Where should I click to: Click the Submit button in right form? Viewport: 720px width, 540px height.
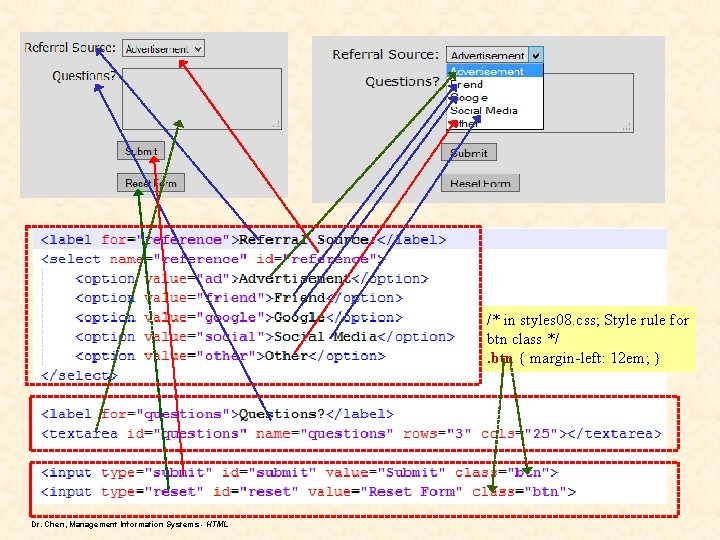coord(469,153)
